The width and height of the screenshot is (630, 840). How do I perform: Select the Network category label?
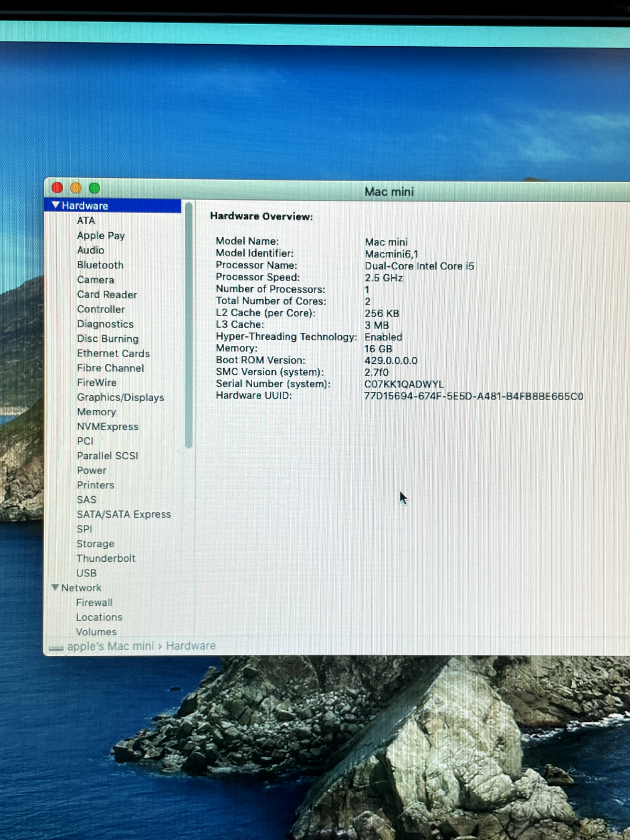pos(81,587)
